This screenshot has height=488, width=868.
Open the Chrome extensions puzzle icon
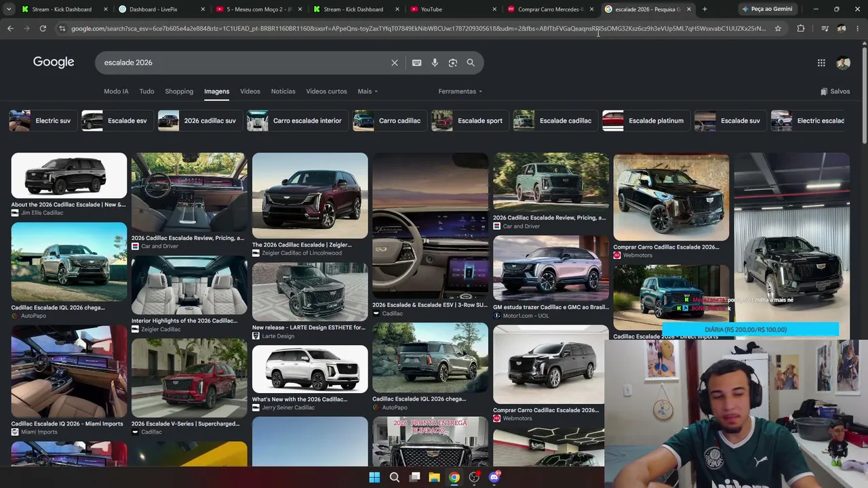(x=801, y=28)
